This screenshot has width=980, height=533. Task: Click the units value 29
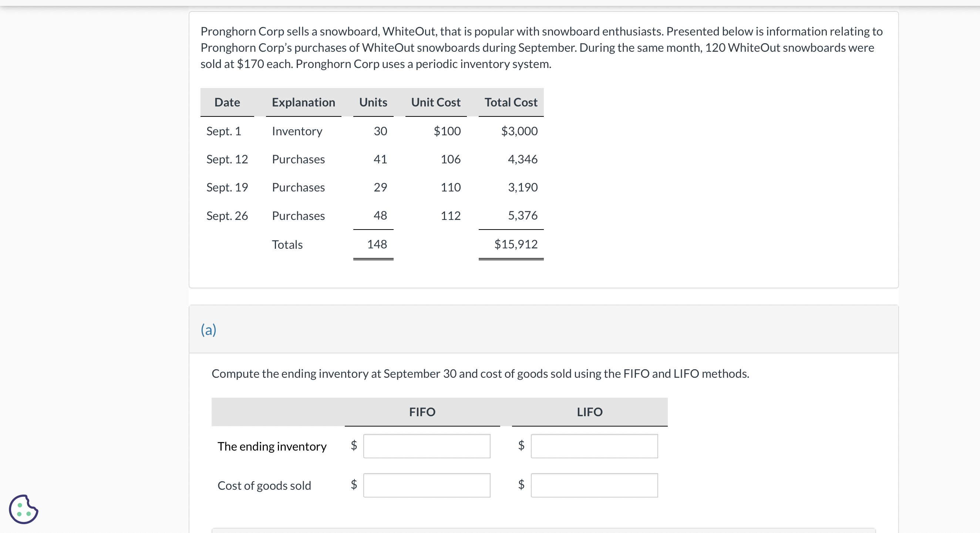coord(380,187)
